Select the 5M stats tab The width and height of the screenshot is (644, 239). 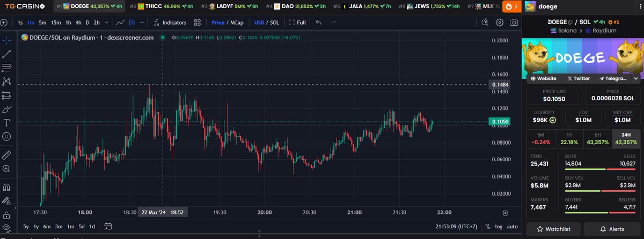(540, 138)
